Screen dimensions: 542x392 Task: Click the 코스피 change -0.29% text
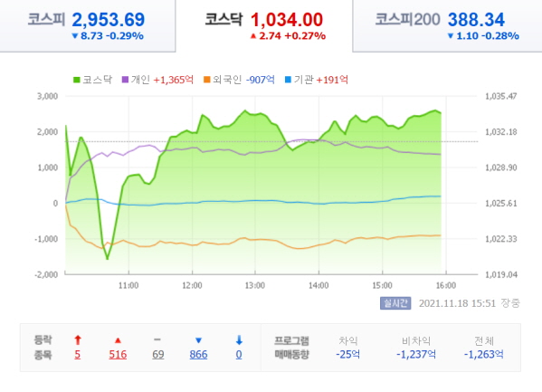[125, 35]
